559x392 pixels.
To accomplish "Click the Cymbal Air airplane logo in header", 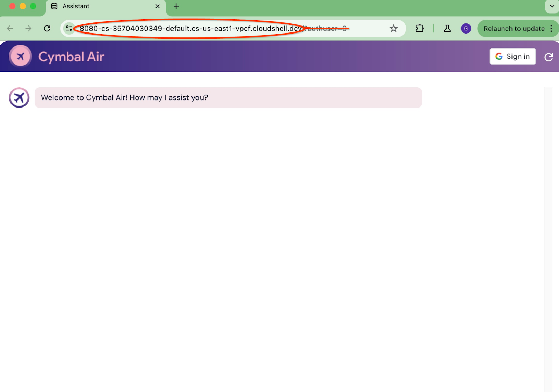I will 20,56.
